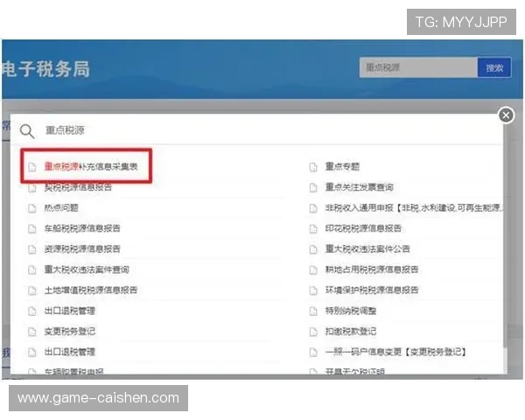Click the magnifier icon in the popup search bar
Viewport: 525px width, 420px height.
coord(27,131)
